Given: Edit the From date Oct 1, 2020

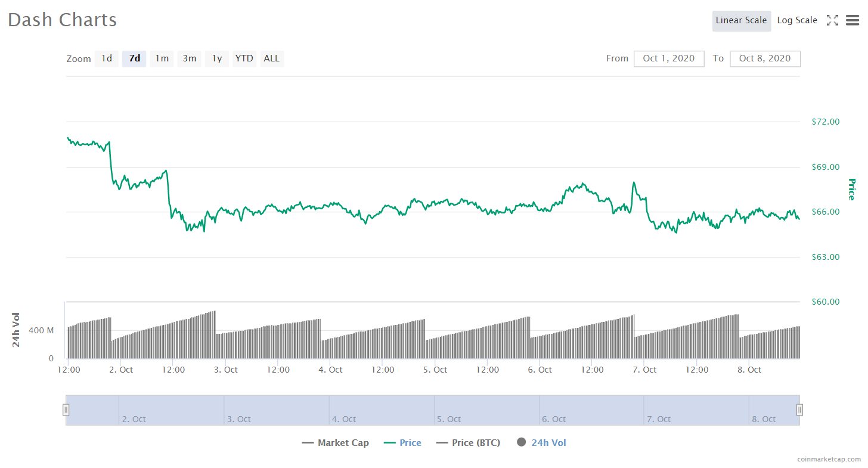Looking at the screenshot, I should click(669, 58).
